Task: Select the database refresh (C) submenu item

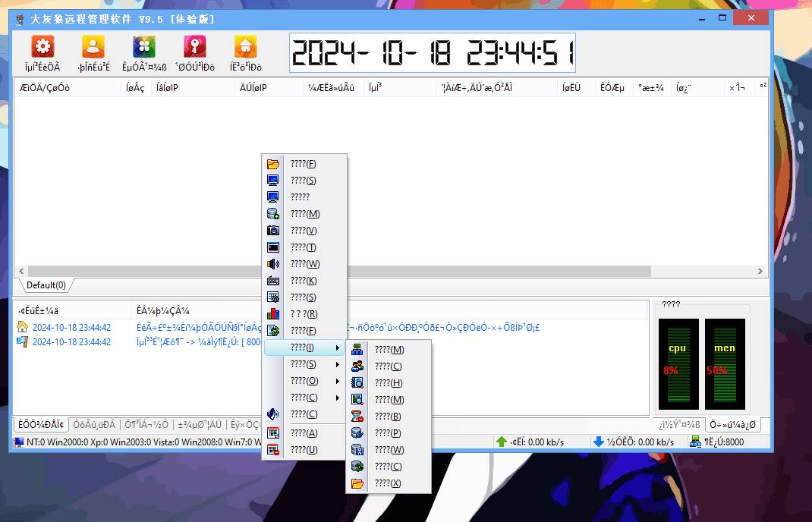Action: [x=389, y=467]
